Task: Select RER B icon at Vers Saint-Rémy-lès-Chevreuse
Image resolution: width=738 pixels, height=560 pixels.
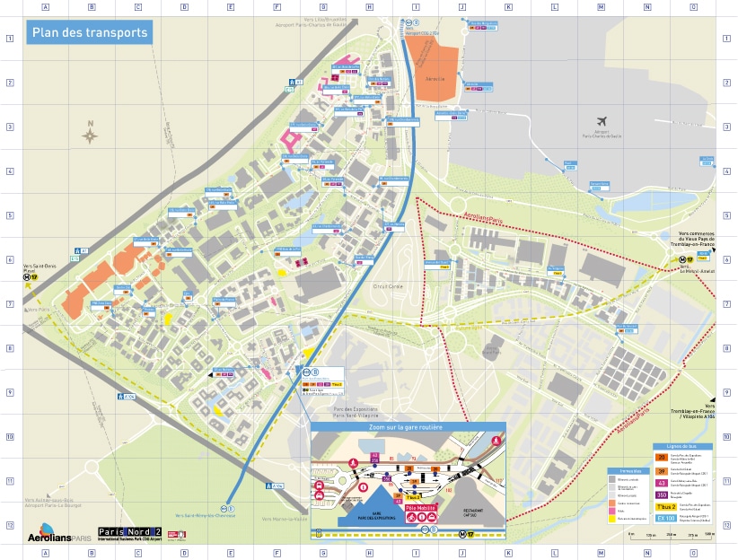Action: point(228,508)
